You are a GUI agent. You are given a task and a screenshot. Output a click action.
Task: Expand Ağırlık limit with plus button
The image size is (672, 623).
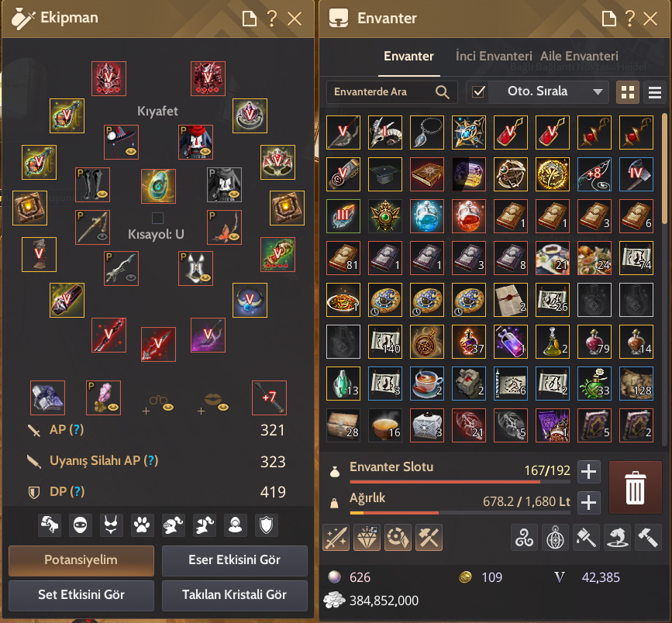pos(588,502)
